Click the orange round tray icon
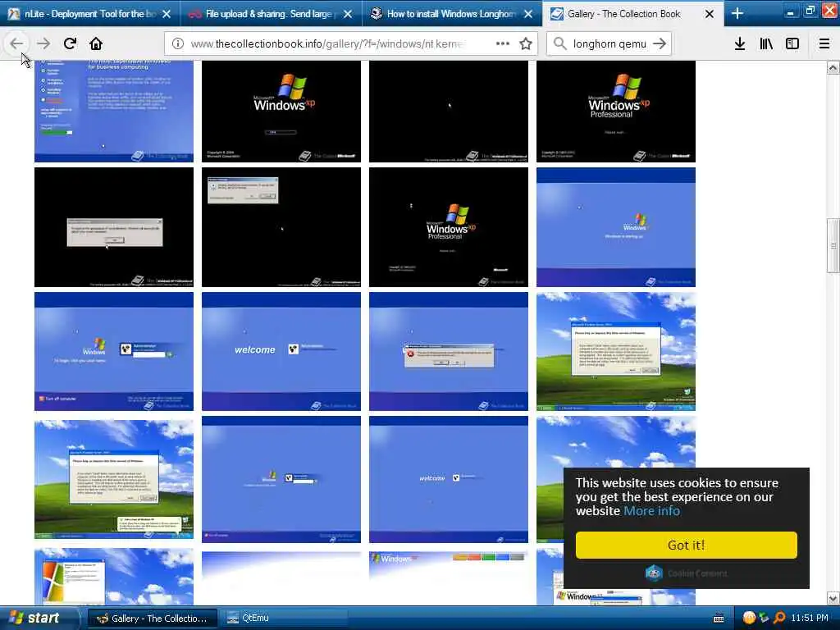 tap(749, 619)
